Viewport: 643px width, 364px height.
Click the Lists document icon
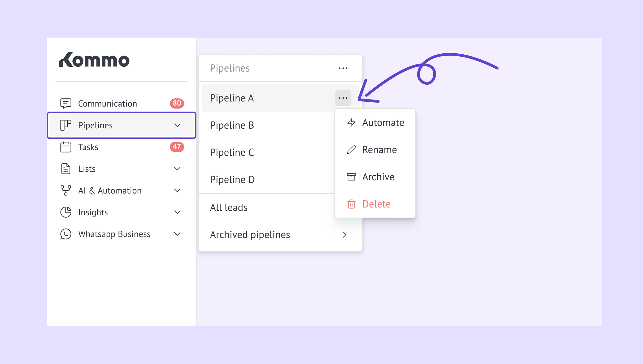66,169
